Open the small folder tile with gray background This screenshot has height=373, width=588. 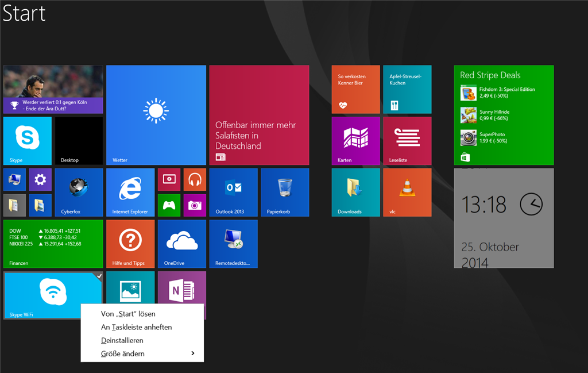pos(14,205)
